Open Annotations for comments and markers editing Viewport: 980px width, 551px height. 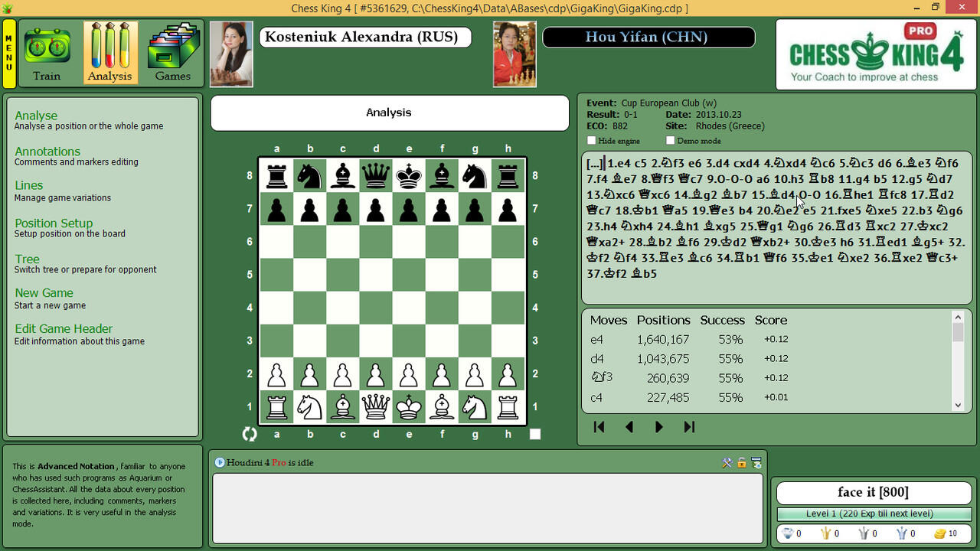[x=47, y=152]
